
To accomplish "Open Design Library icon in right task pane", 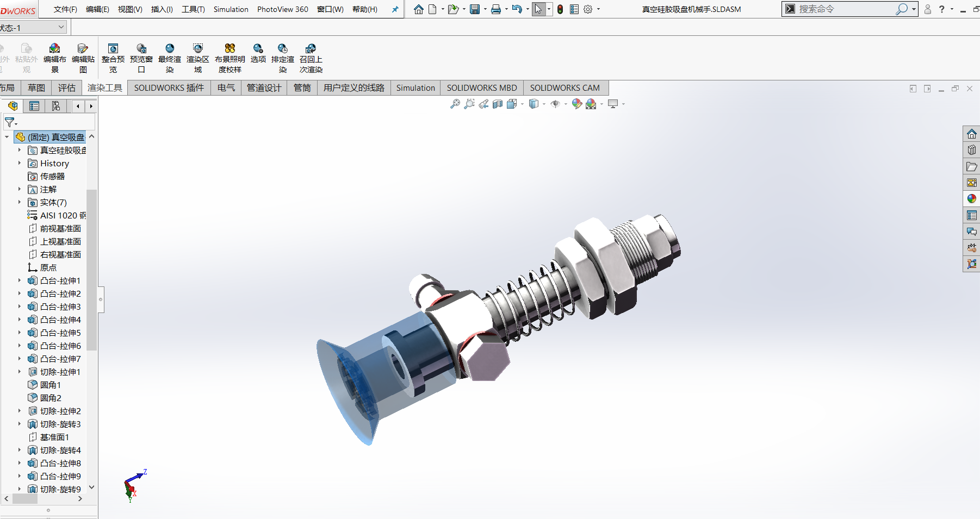I will click(972, 150).
